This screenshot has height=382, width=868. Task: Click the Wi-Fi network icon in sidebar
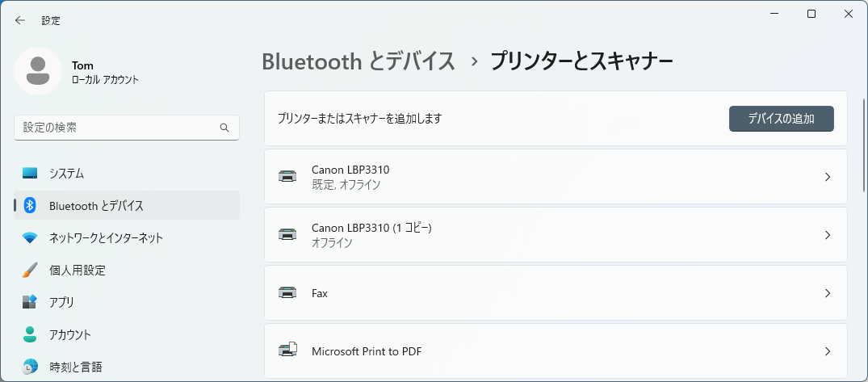point(30,238)
